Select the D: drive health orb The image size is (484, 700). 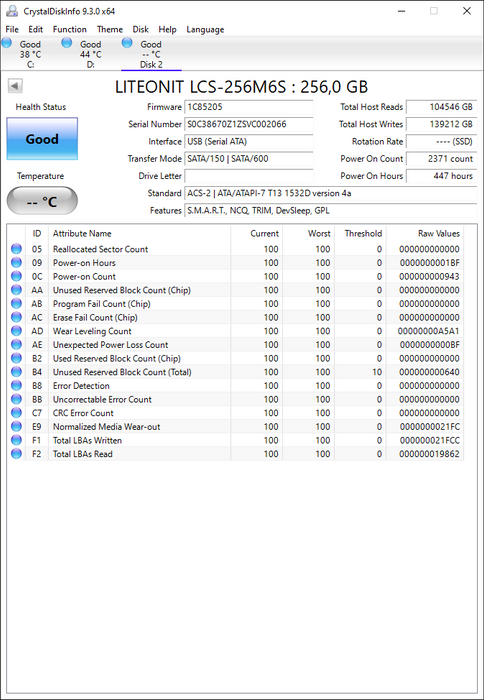coord(67,43)
